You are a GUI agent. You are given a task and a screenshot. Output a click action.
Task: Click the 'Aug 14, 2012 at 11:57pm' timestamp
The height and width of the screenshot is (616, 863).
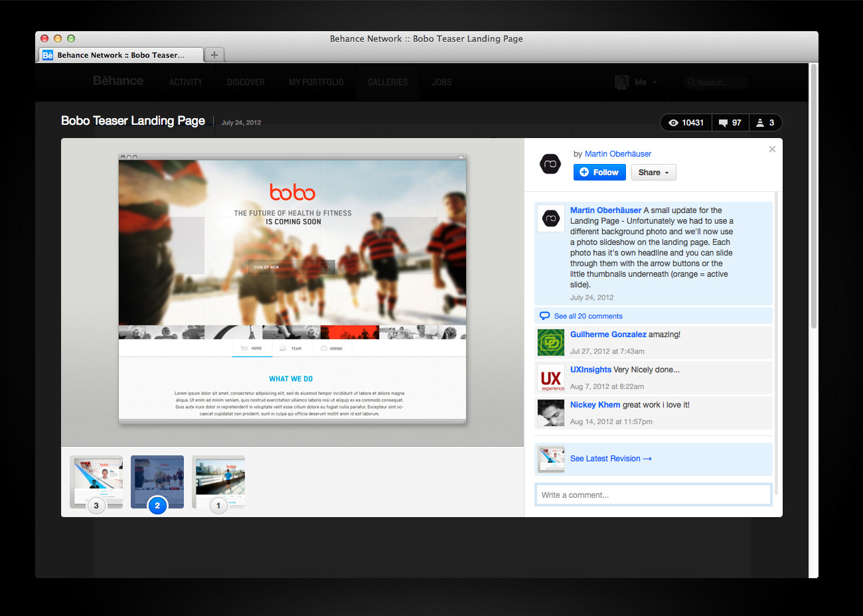(x=611, y=422)
